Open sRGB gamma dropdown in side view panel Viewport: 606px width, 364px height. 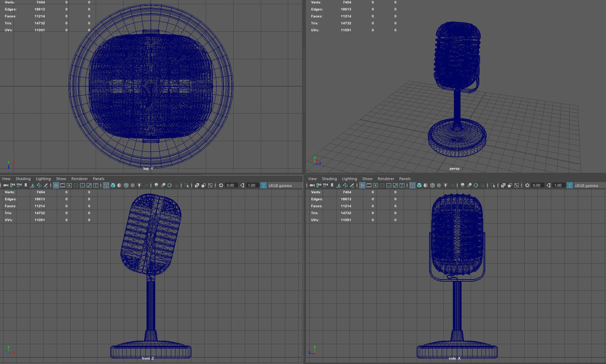pos(586,186)
